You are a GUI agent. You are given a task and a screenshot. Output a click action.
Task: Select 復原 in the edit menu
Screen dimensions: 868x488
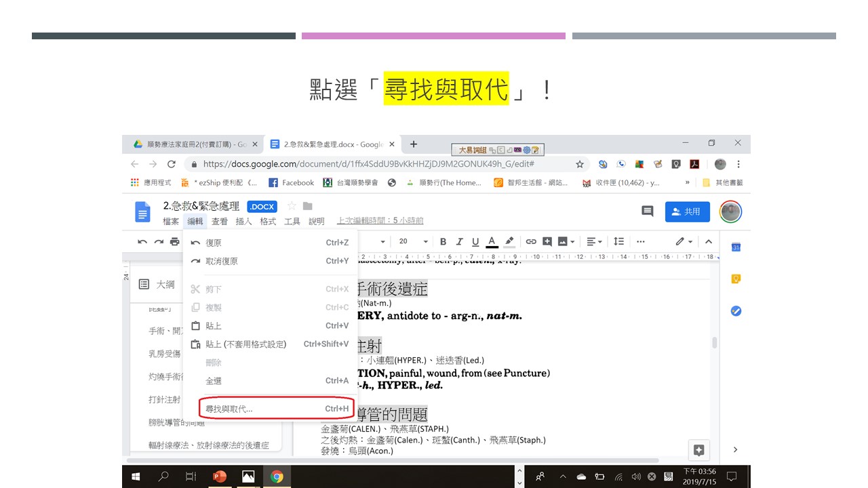(270, 243)
